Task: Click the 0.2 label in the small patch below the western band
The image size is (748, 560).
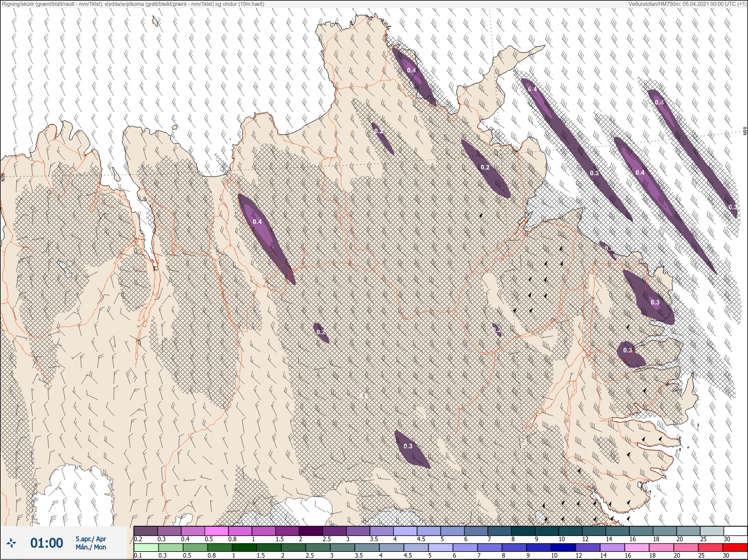Action: click(320, 332)
